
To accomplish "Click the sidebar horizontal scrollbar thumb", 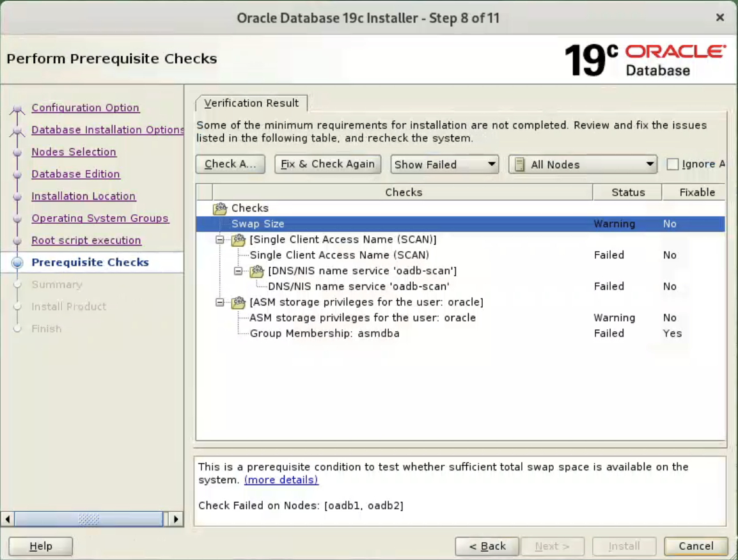I will (88, 519).
